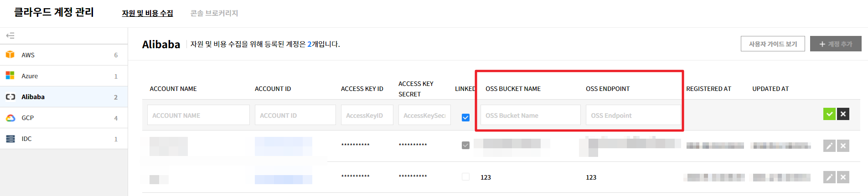Click the 계정 추가 button
Image resolution: width=868 pixels, height=196 pixels.
(x=836, y=44)
